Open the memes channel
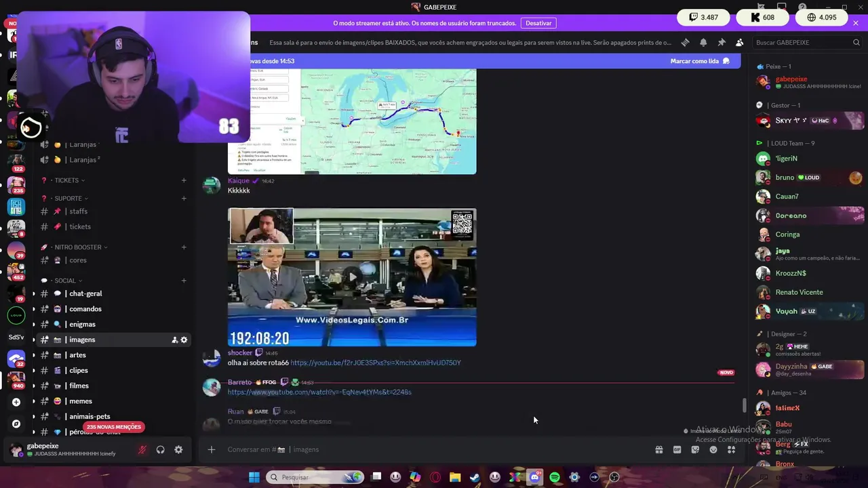 113,401
